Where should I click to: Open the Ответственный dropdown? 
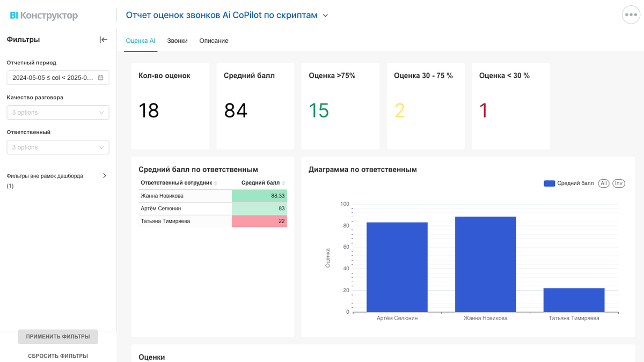click(x=57, y=147)
